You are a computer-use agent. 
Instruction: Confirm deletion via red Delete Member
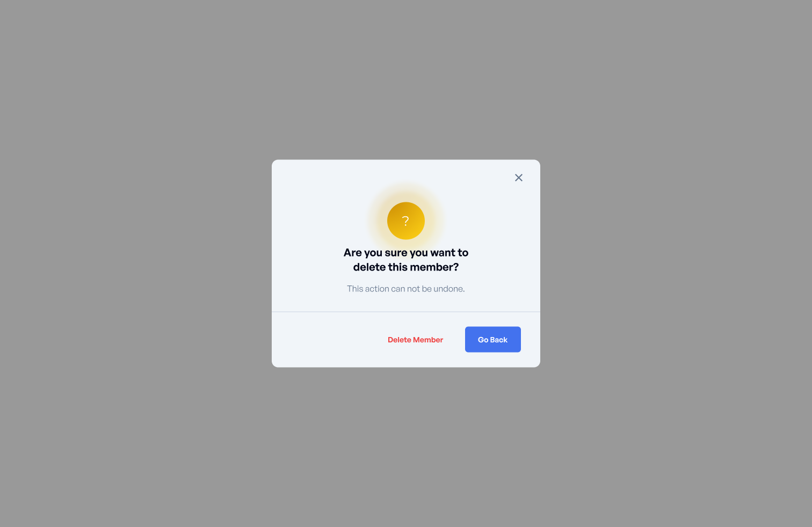tap(415, 340)
